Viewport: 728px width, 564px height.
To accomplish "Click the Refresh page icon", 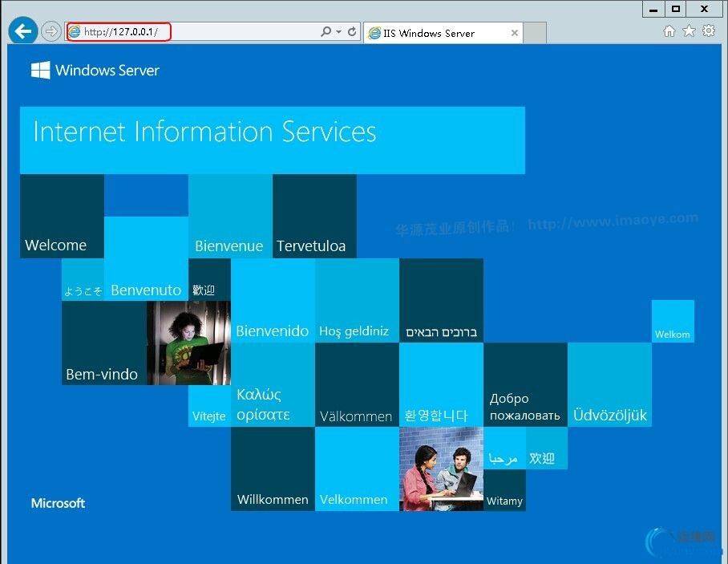I will click(x=352, y=31).
